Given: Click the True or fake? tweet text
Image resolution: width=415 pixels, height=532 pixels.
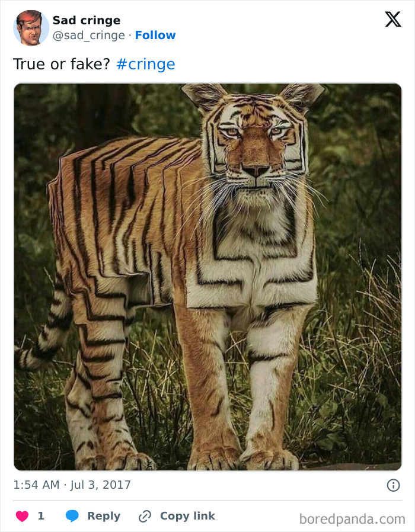Looking at the screenshot, I should (62, 64).
